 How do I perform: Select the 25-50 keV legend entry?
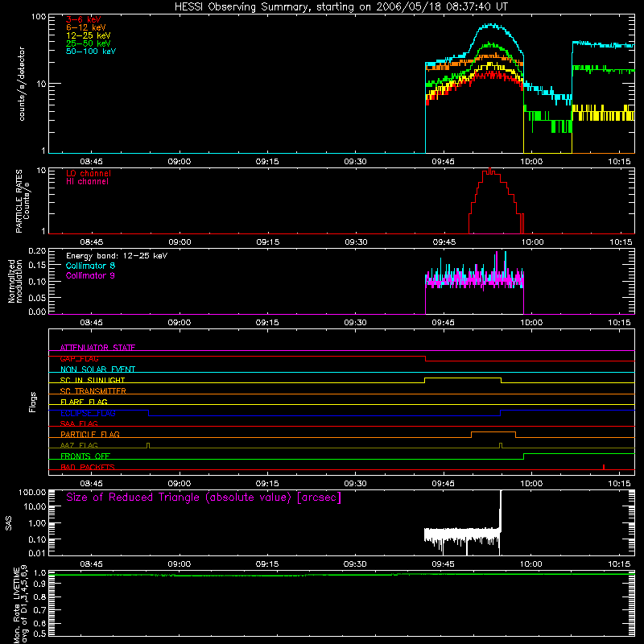point(89,43)
